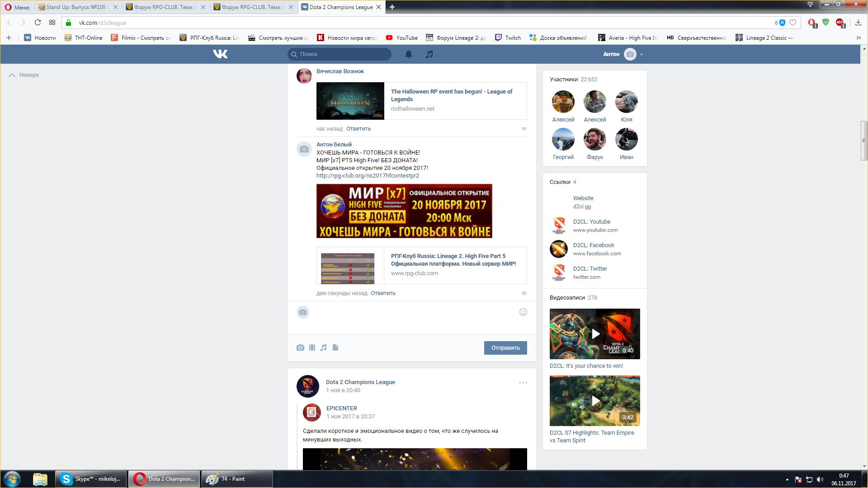Open the Twitch bookmark
This screenshot has width=868, height=488.
pos(508,38)
